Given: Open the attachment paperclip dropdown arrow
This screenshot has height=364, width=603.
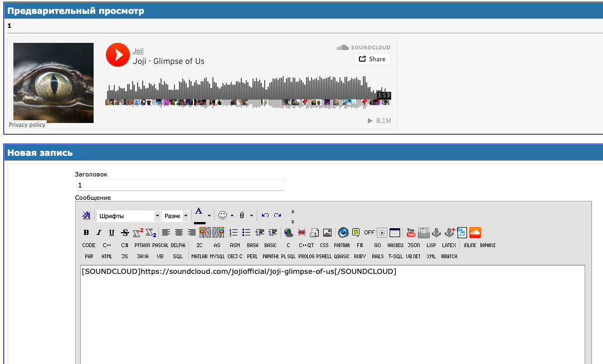Looking at the screenshot, I should 251,215.
